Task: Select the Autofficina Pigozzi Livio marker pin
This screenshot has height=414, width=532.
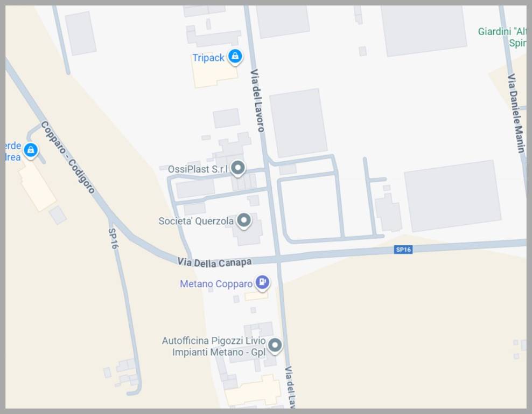Action: pos(275,346)
